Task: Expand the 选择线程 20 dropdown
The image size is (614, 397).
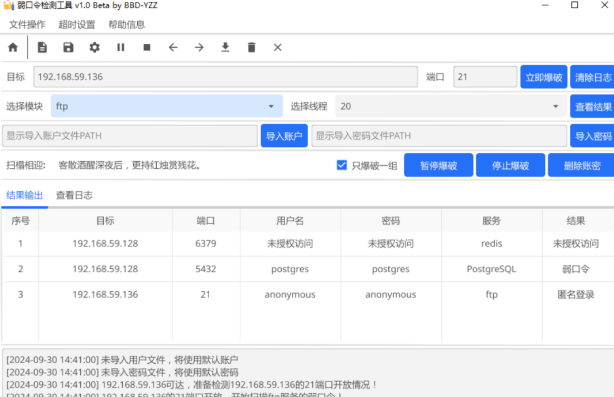Action: click(x=451, y=106)
